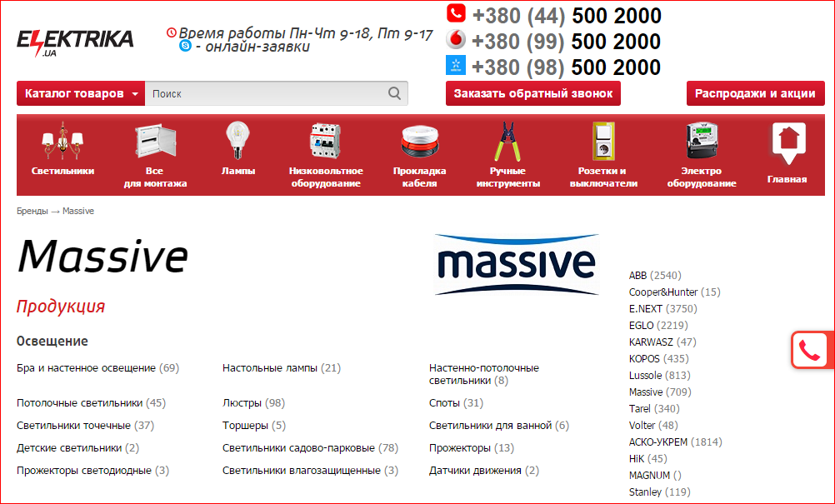The height and width of the screenshot is (504, 835).
Task: Select EGLO (2219) brand
Action: coord(658,325)
